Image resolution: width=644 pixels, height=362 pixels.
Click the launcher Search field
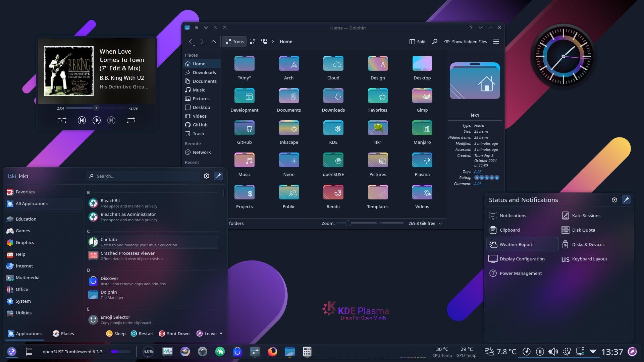point(144,176)
